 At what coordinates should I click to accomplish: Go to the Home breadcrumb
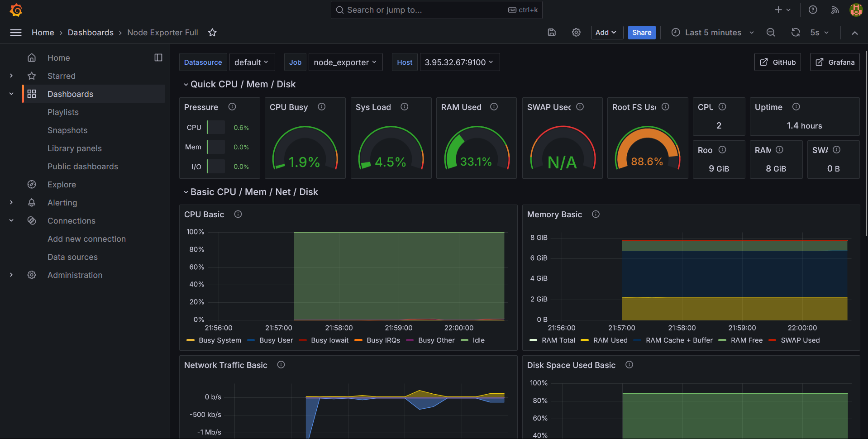pyautogui.click(x=43, y=33)
